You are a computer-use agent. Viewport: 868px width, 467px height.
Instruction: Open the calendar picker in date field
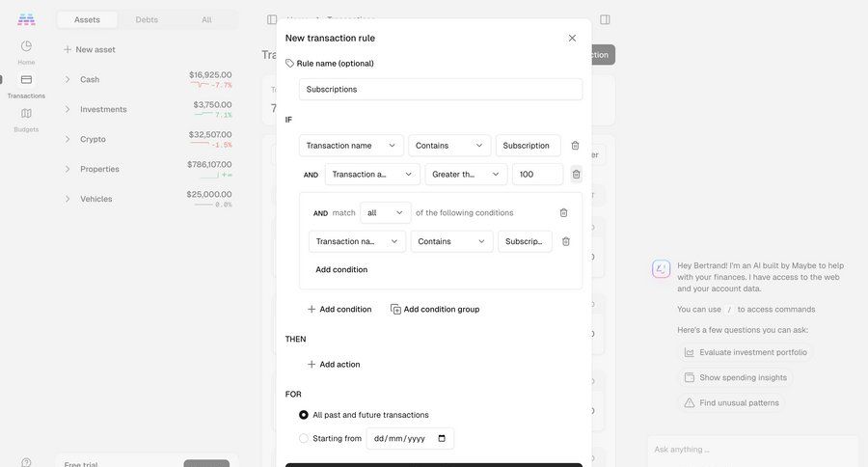(x=442, y=438)
